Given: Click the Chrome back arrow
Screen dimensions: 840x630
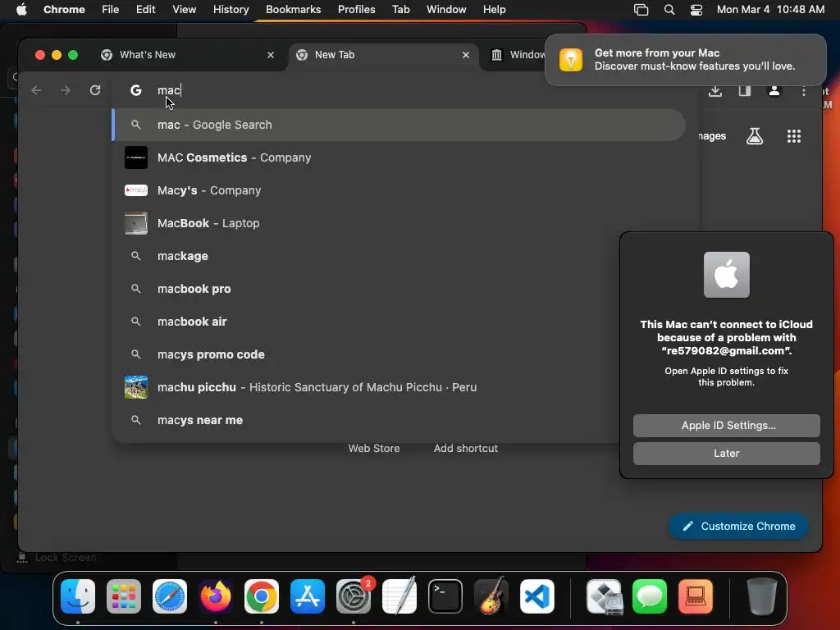Looking at the screenshot, I should [x=36, y=90].
